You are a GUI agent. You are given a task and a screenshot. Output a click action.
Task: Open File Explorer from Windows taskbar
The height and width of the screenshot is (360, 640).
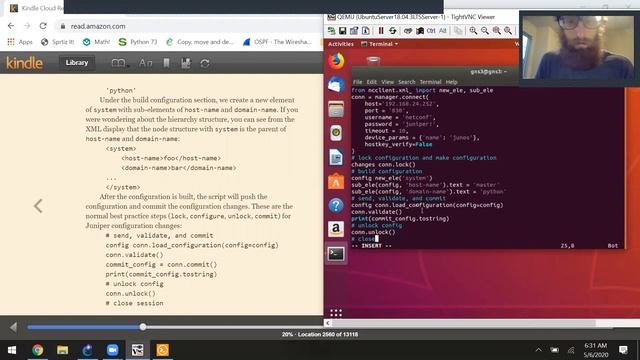click(x=62, y=350)
